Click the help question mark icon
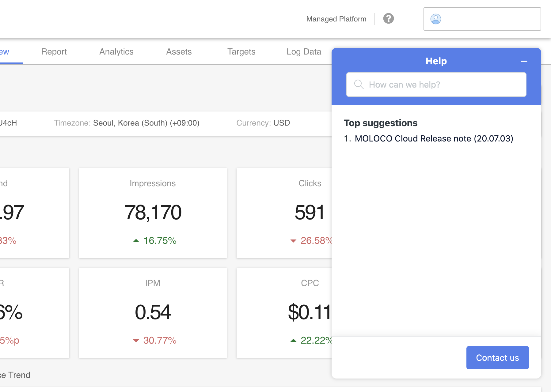The height and width of the screenshot is (392, 551). (388, 19)
